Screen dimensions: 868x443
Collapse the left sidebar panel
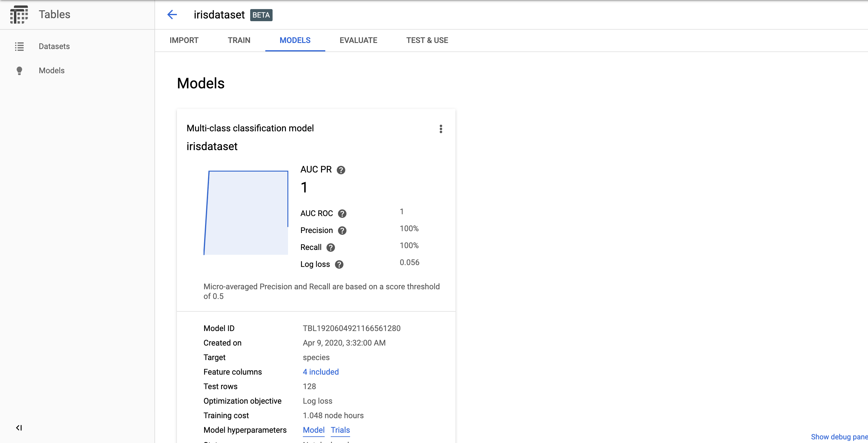(x=19, y=428)
